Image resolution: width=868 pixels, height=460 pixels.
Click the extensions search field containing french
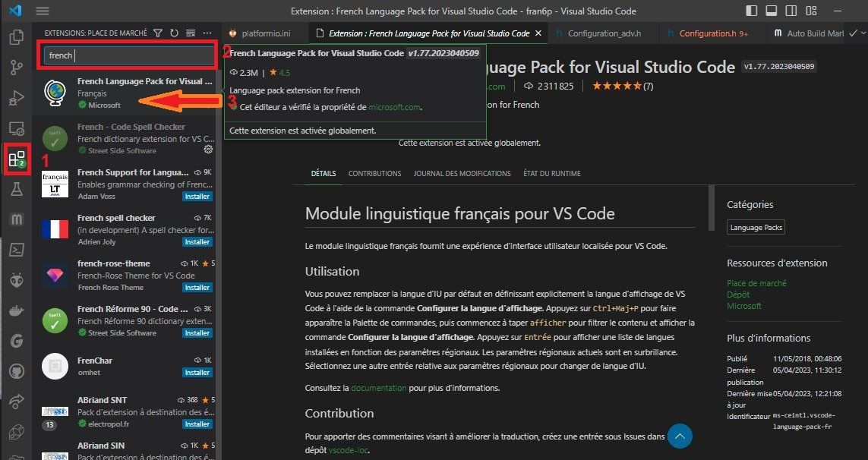(129, 55)
